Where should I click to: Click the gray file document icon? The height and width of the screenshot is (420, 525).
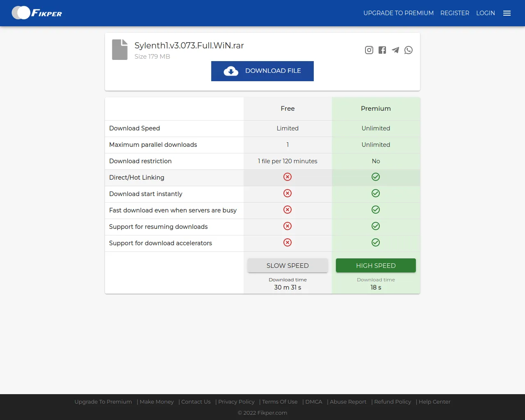click(x=120, y=50)
